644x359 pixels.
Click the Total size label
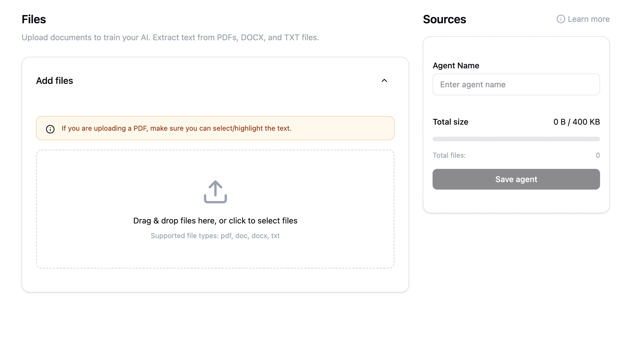[x=450, y=122]
